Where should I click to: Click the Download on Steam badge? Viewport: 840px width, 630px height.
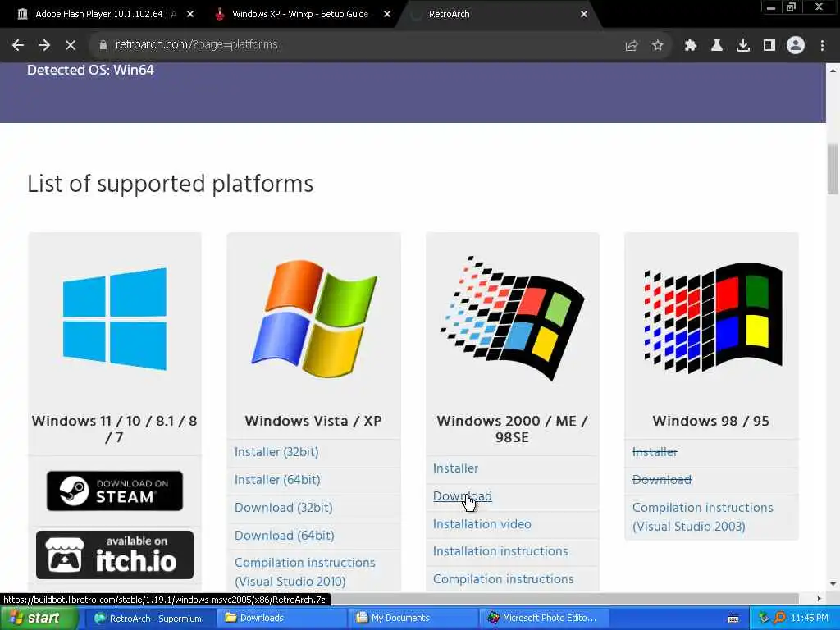115,491
